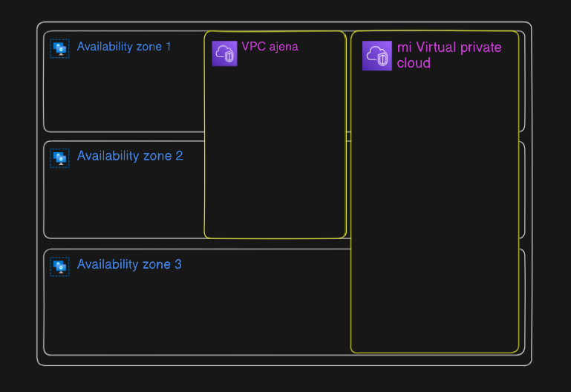Click empty space inside VPC ajena box
The width and height of the screenshot is (571, 392).
[x=275, y=153]
